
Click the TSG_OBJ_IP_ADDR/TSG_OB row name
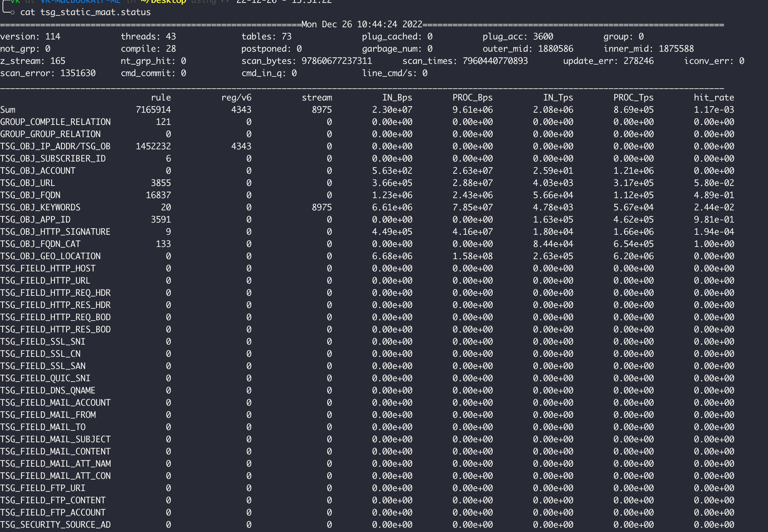pyautogui.click(x=55, y=146)
